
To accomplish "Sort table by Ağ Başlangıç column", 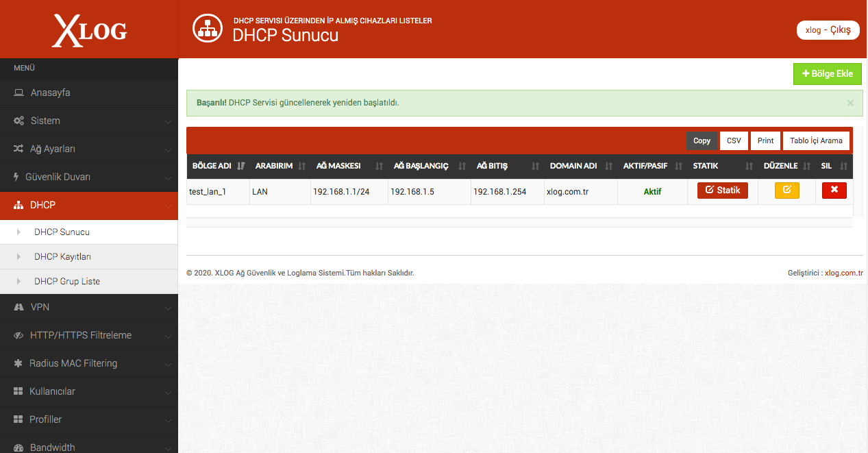I will (x=429, y=166).
